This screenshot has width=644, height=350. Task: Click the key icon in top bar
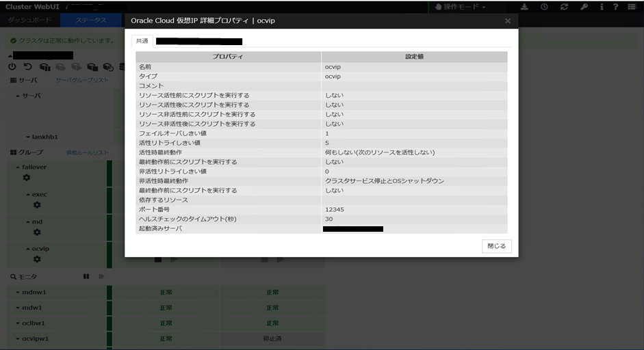(583, 7)
